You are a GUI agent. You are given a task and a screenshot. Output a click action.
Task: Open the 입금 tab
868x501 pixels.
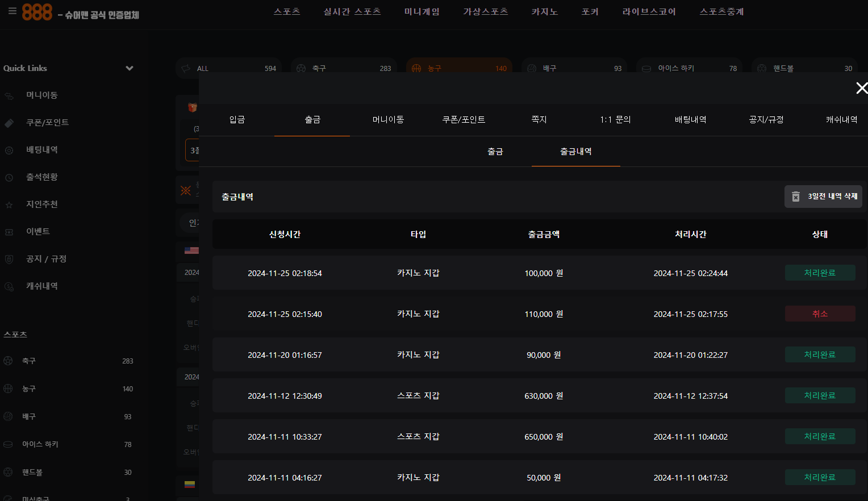point(237,120)
